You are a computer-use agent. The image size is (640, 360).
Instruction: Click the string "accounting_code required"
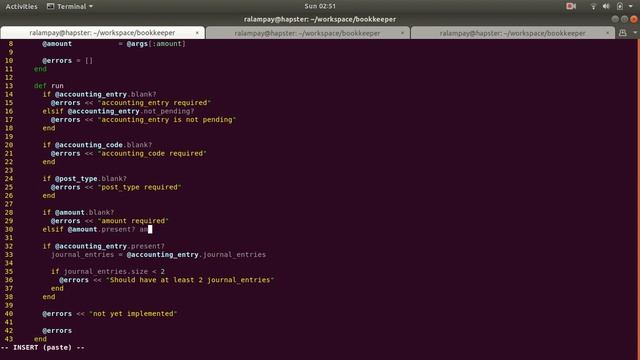pos(152,153)
